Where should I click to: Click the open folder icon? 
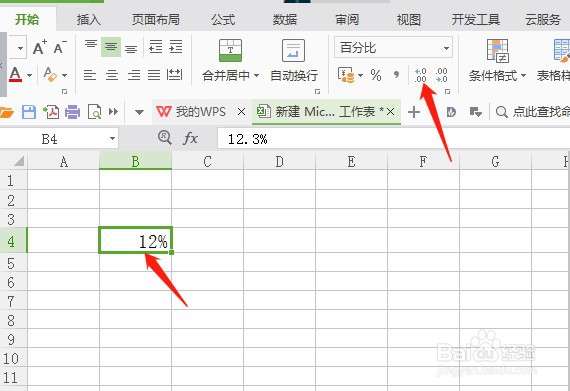coord(6,112)
